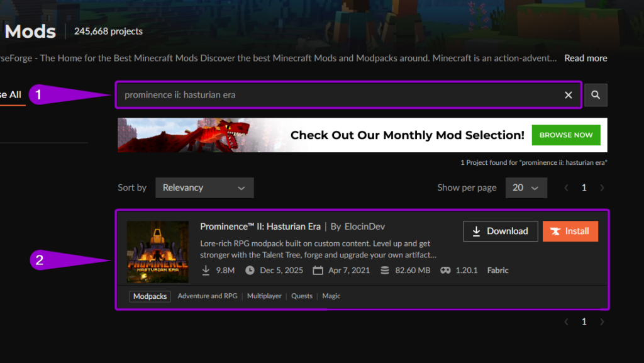
Task: Select the Modpacks category tag
Action: pos(150,296)
